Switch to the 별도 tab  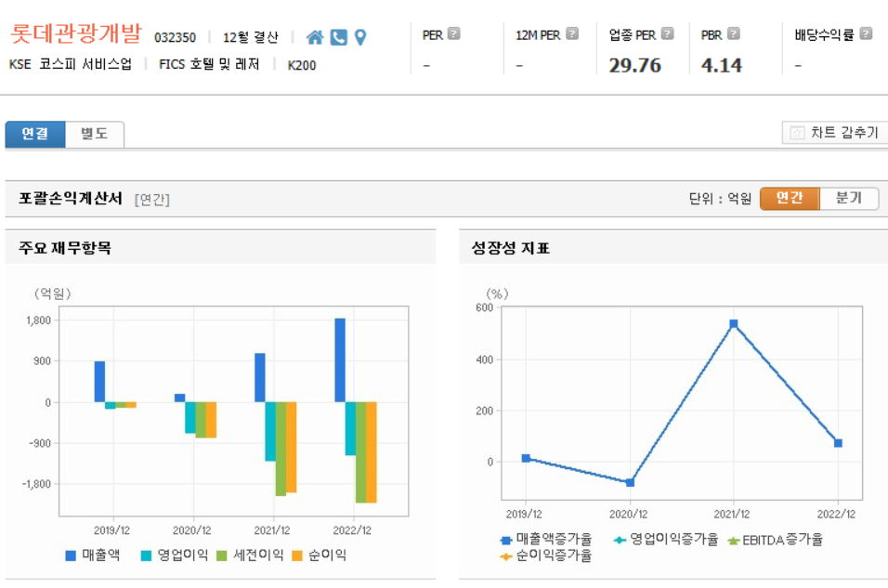[93, 133]
